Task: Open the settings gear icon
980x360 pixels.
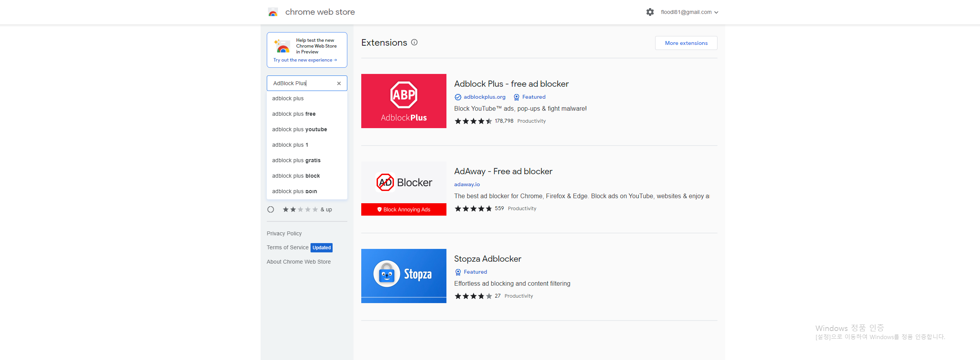Action: pyautogui.click(x=650, y=12)
